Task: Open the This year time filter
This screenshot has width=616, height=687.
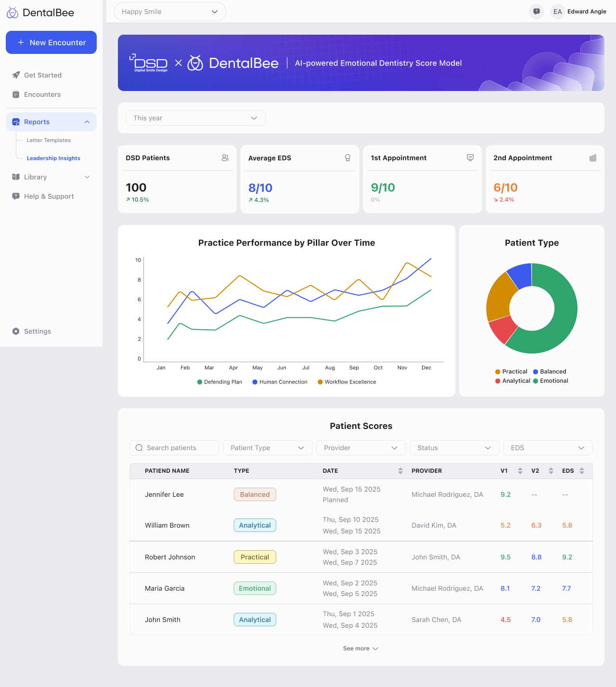Action: coord(195,118)
